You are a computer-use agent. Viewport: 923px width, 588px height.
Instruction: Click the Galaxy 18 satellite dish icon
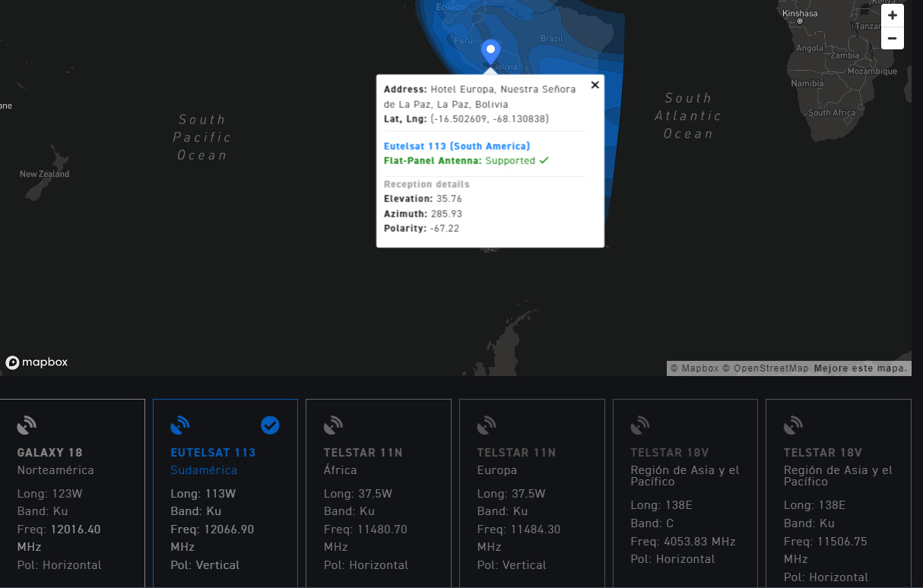(x=27, y=425)
